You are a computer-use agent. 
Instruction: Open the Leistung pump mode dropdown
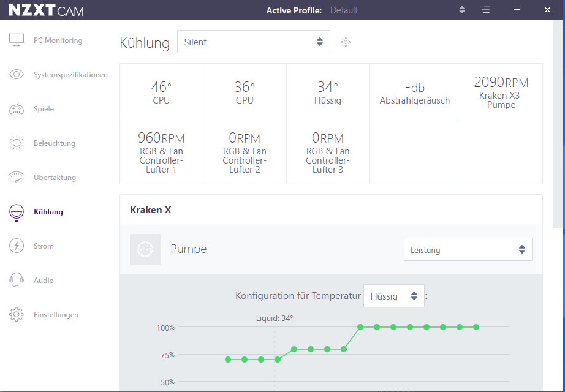point(468,249)
